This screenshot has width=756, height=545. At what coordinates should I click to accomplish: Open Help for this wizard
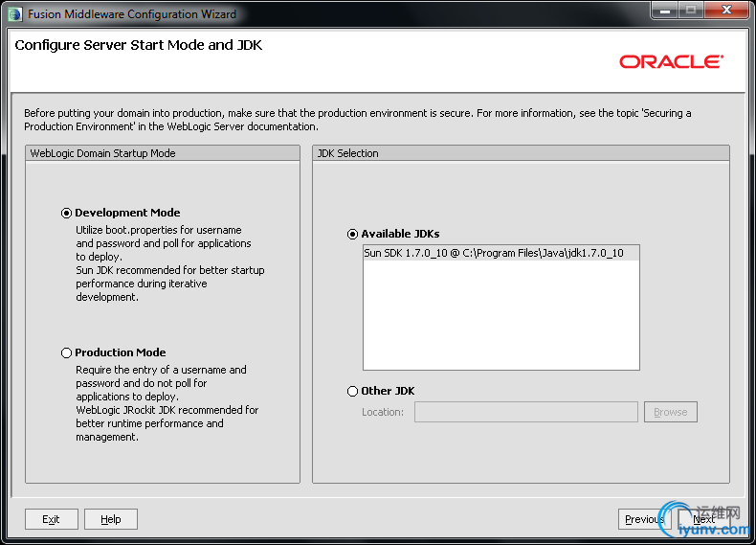coord(111,519)
